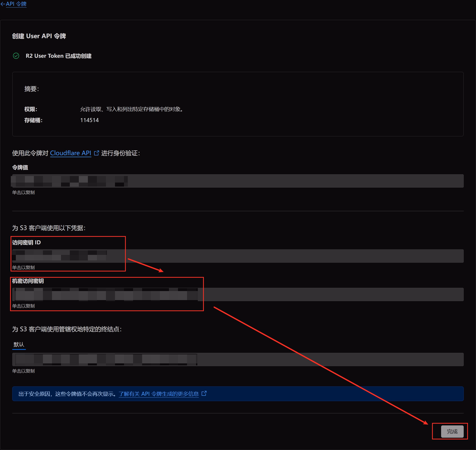
Task: Open 了解有关 API 令牌生成的更多信息 link
Action: click(159, 394)
